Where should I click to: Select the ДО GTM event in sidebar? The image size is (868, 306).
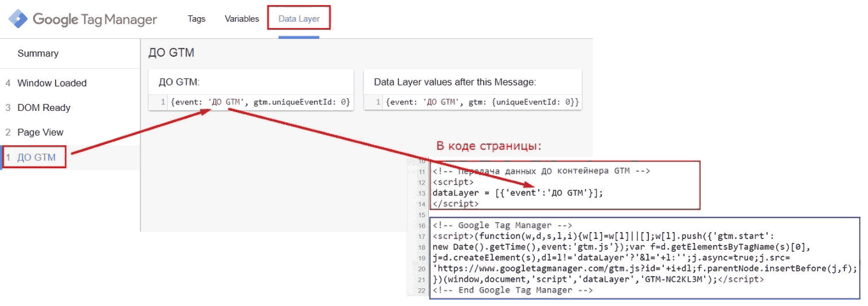pos(36,157)
